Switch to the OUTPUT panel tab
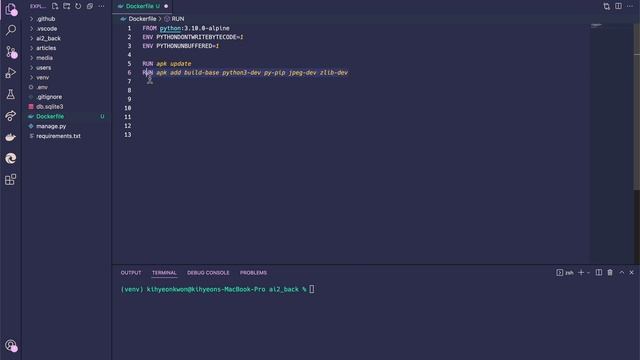The width and height of the screenshot is (640, 360). tap(131, 273)
